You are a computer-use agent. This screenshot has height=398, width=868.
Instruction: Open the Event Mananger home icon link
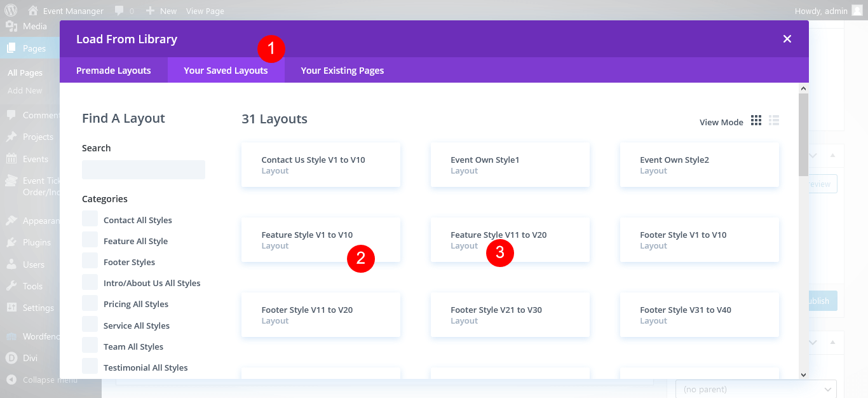point(33,10)
